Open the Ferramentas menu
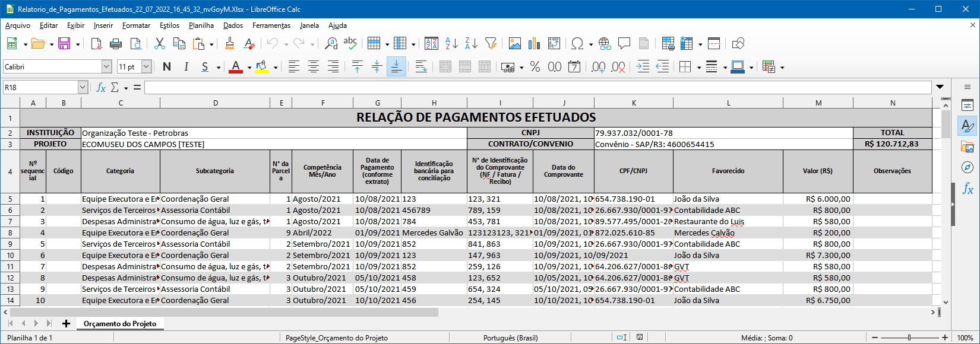The height and width of the screenshot is (344, 980). pos(271,26)
